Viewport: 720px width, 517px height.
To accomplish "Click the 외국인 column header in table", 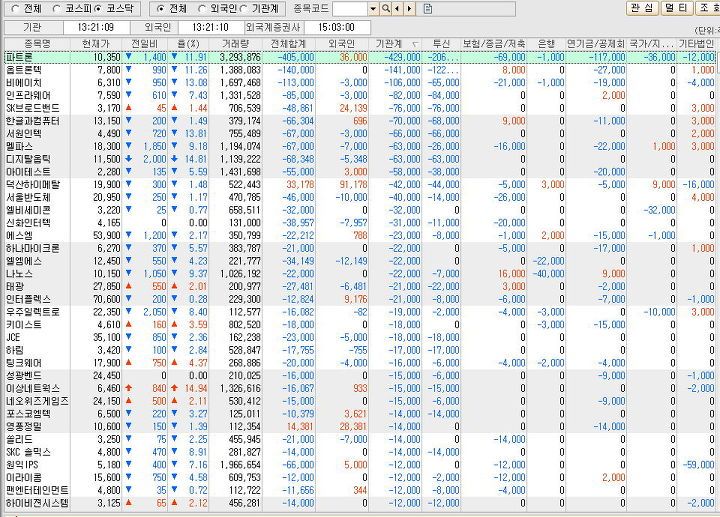I will (342, 44).
